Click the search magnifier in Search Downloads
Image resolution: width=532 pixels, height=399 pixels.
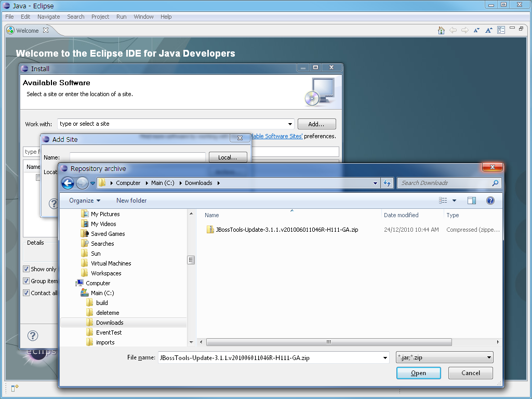(x=495, y=183)
